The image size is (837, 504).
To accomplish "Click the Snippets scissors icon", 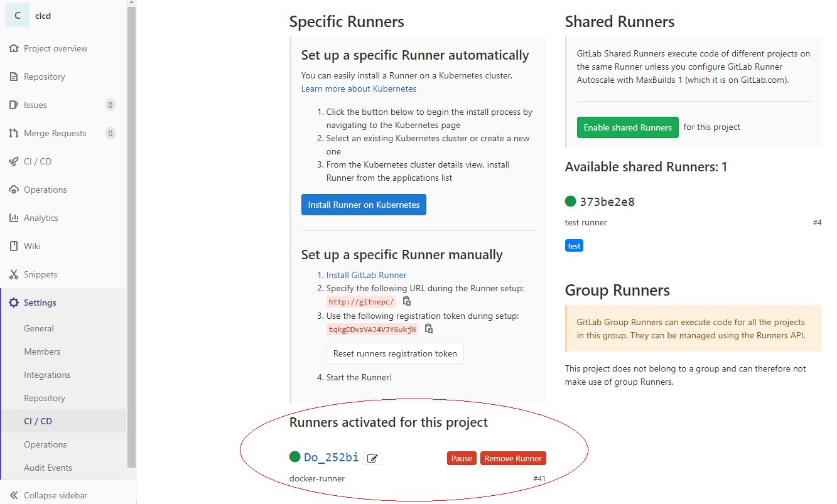I will tap(14, 274).
